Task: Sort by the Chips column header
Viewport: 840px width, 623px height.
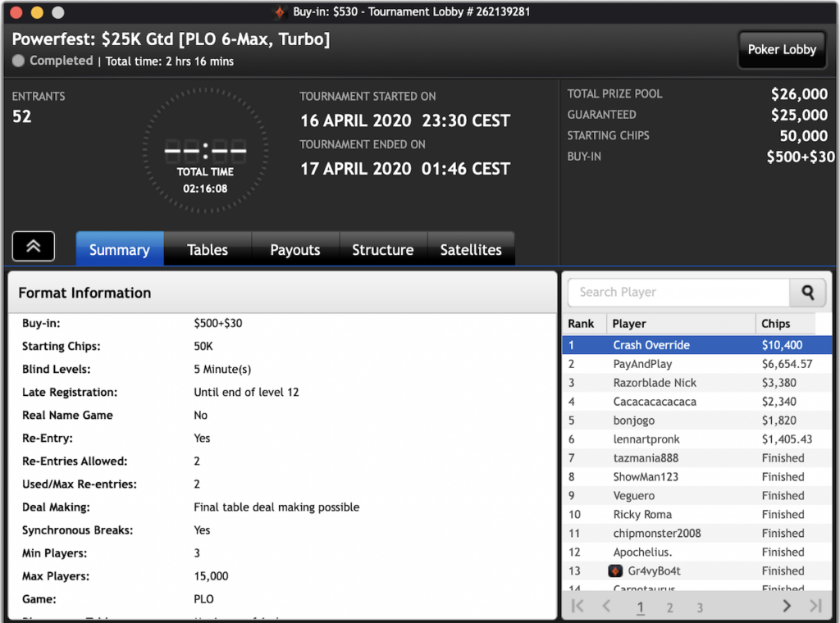Action: click(776, 324)
